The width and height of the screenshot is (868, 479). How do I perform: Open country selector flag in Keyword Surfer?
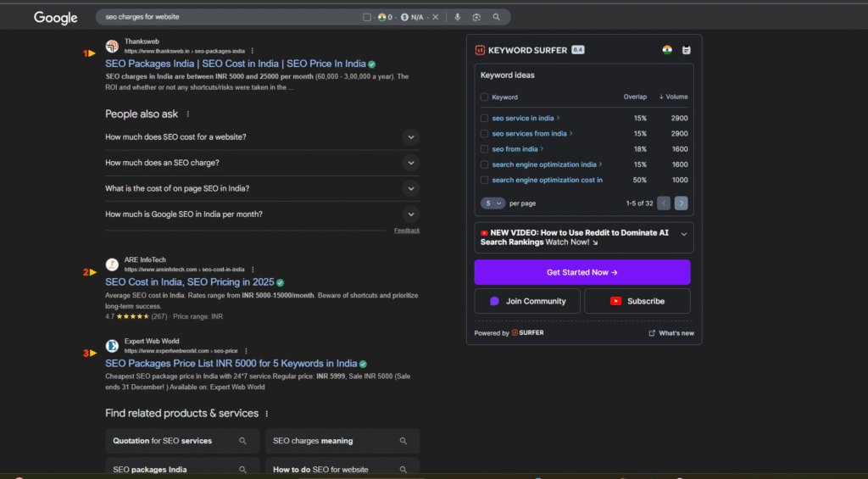(667, 50)
